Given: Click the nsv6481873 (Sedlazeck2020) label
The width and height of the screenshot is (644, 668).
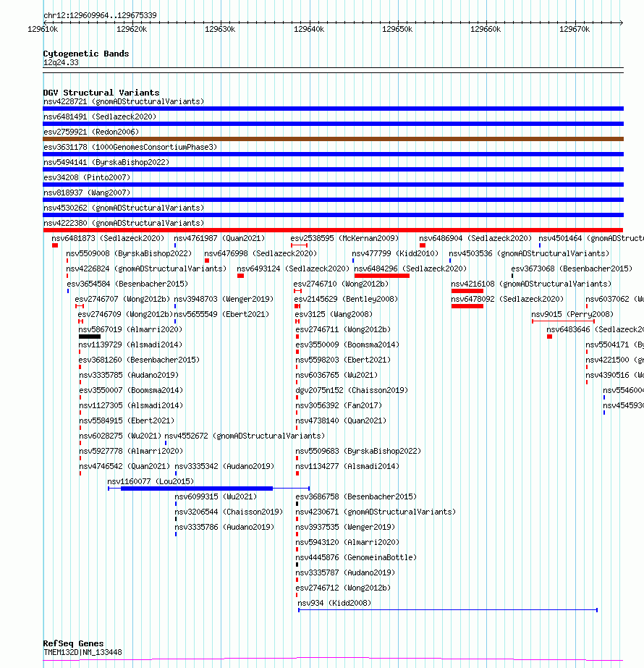Looking at the screenshot, I should tap(108, 238).
